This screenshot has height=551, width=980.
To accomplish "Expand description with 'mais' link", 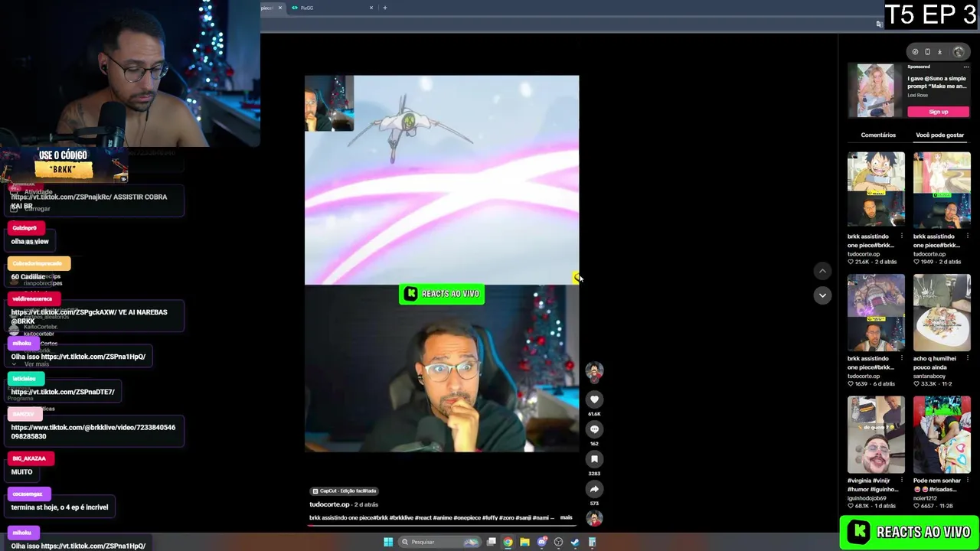I will [x=566, y=518].
